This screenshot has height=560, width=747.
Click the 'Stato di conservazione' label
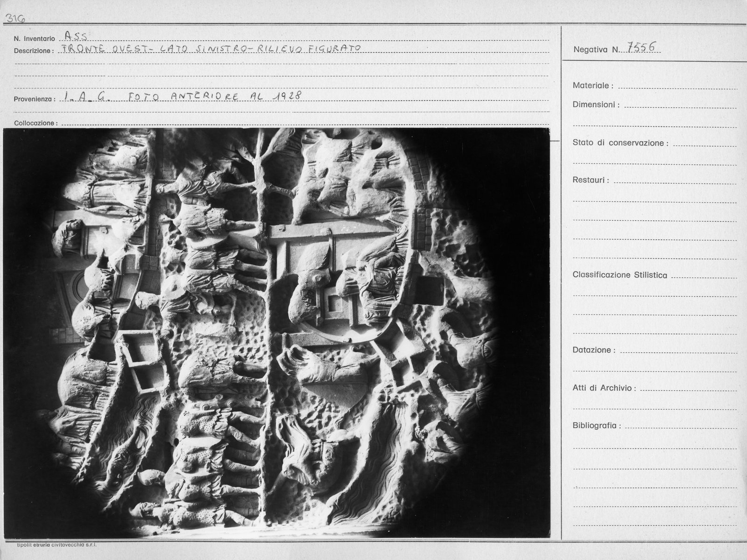(x=620, y=143)
